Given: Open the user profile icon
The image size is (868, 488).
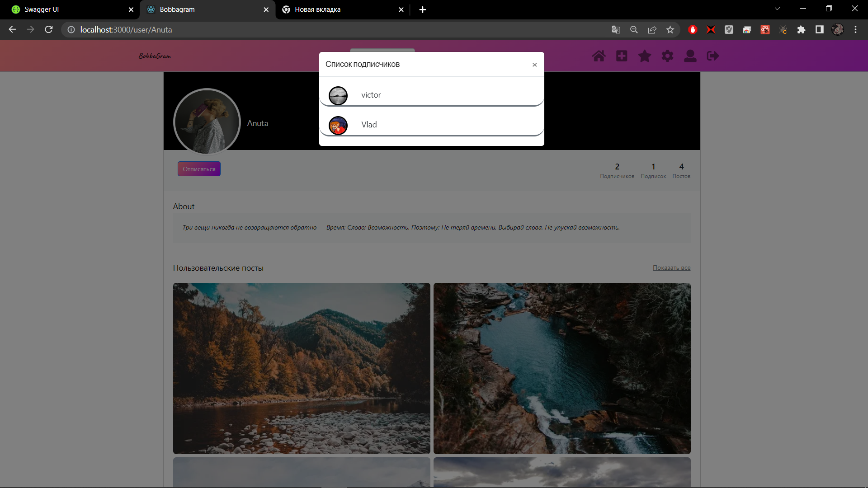Looking at the screenshot, I should pyautogui.click(x=690, y=56).
